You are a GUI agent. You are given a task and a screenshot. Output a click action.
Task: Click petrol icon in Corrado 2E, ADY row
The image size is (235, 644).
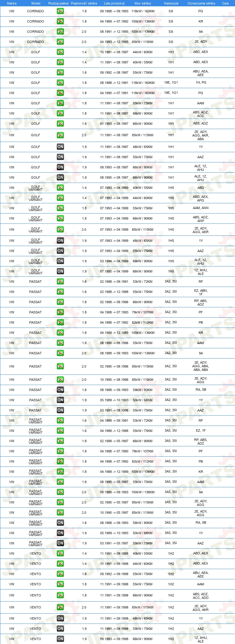pyautogui.click(x=60, y=42)
